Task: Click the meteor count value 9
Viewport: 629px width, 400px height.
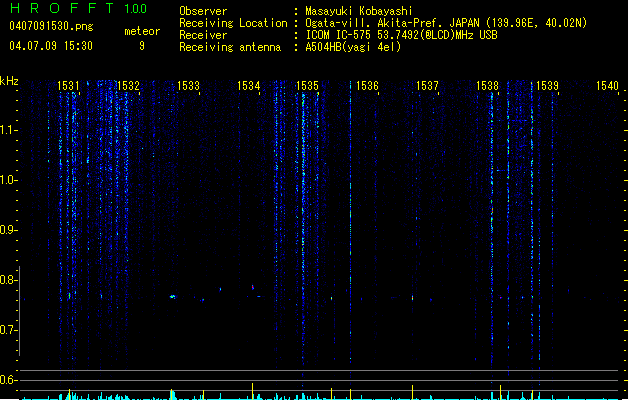Action: pos(142,46)
